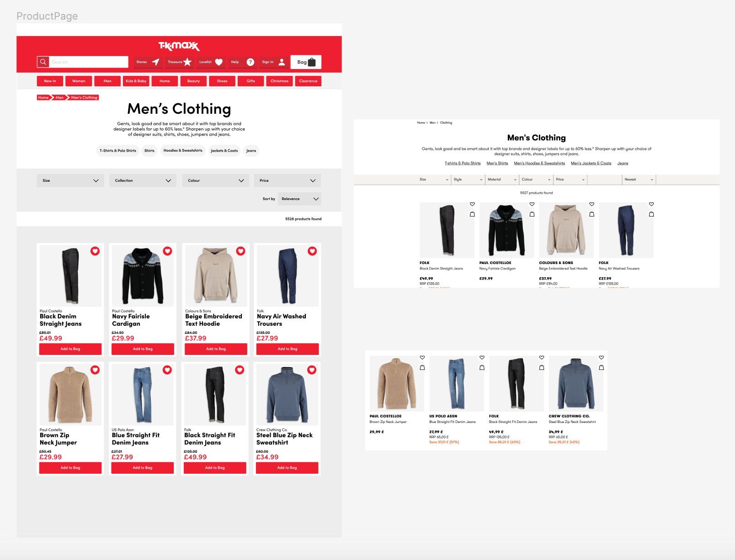This screenshot has width=735, height=560.
Task: Click outline heart on FOLK Black Straight Fit reference
Action: [x=542, y=358]
